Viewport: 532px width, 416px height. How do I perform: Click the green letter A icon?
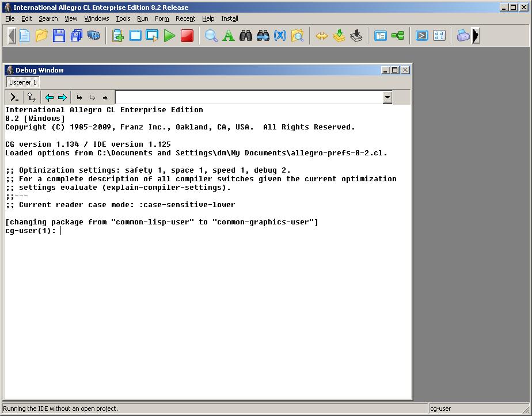pos(229,36)
